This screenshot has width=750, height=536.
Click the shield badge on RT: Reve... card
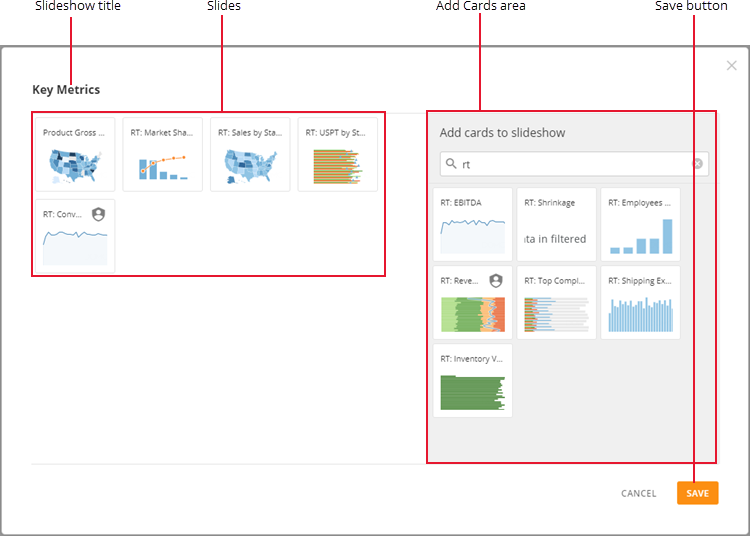point(496,281)
